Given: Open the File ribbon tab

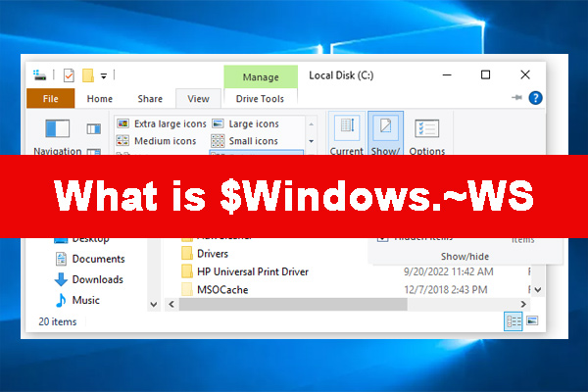Looking at the screenshot, I should click(x=51, y=99).
